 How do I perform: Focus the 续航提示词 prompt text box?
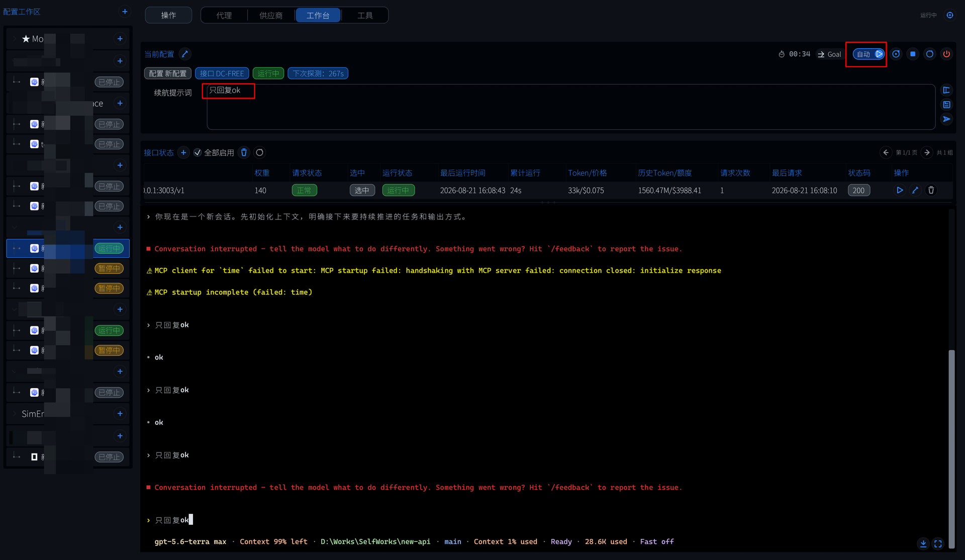(571, 107)
